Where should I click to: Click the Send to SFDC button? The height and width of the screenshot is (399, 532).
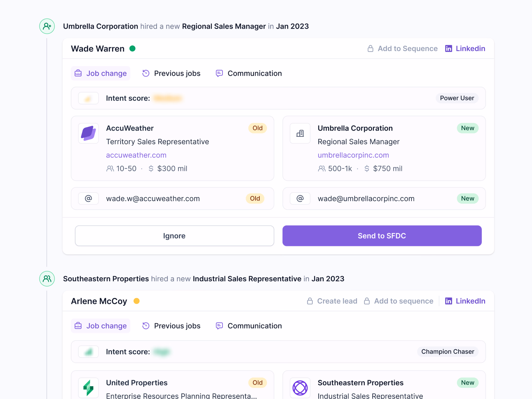click(382, 236)
